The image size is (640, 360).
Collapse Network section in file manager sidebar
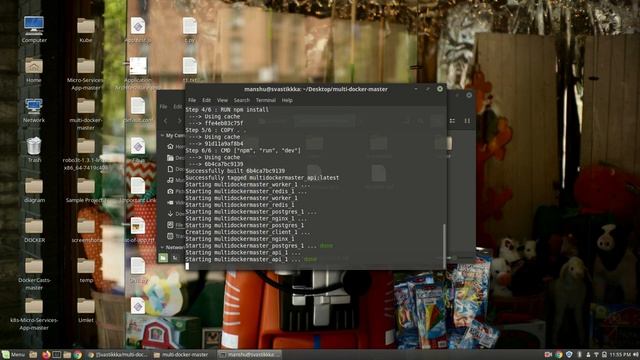pyautogui.click(x=162, y=247)
